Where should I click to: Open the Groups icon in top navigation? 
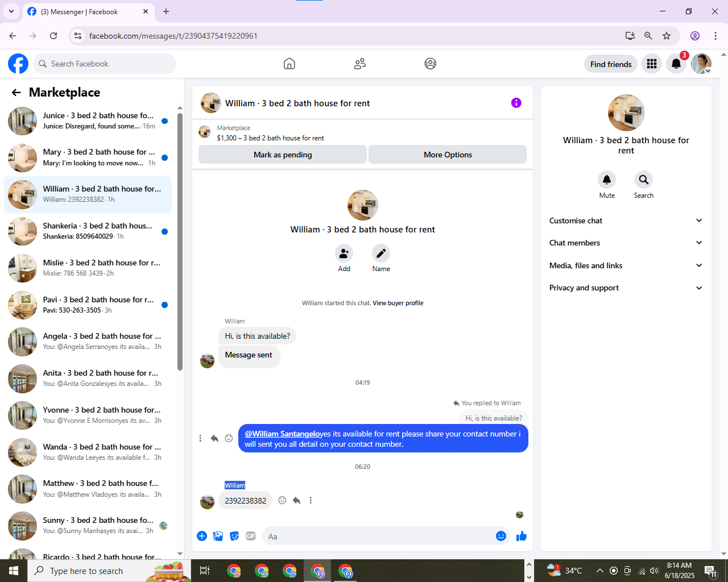point(431,64)
